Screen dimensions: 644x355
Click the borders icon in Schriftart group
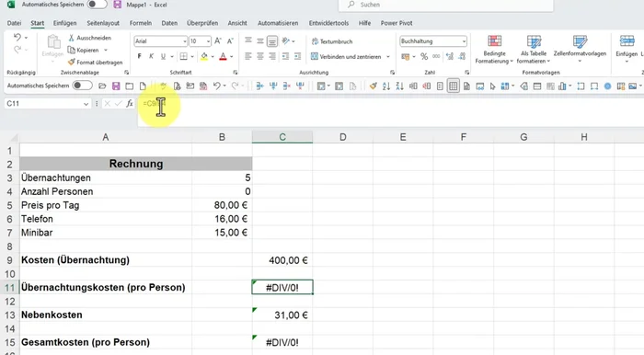(184, 56)
